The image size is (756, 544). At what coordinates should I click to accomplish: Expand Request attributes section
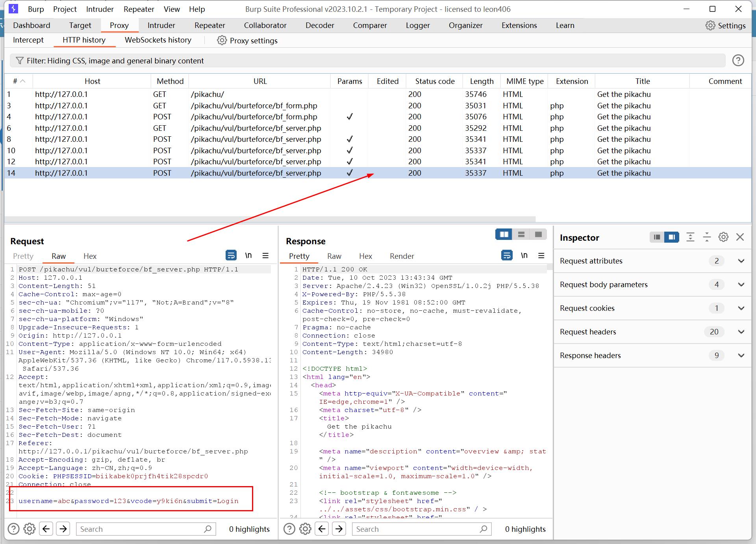(x=741, y=261)
